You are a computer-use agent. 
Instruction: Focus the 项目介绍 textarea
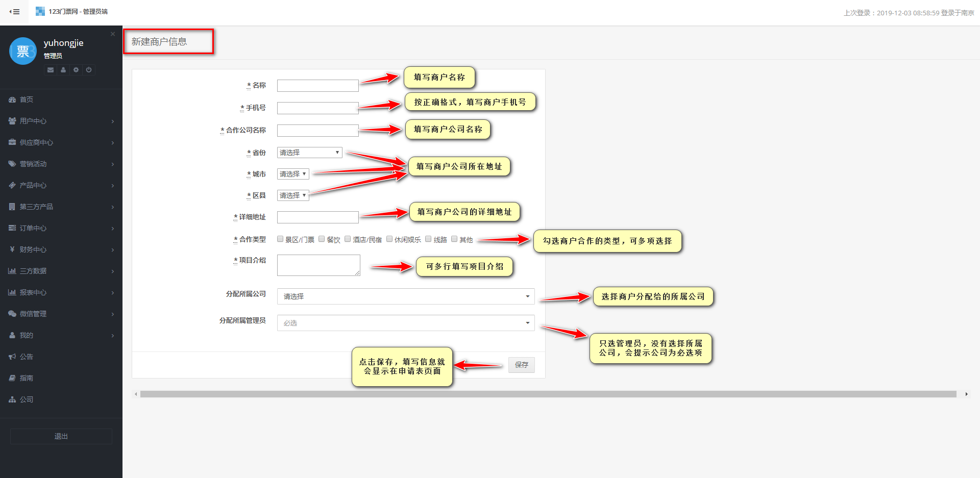coord(318,265)
